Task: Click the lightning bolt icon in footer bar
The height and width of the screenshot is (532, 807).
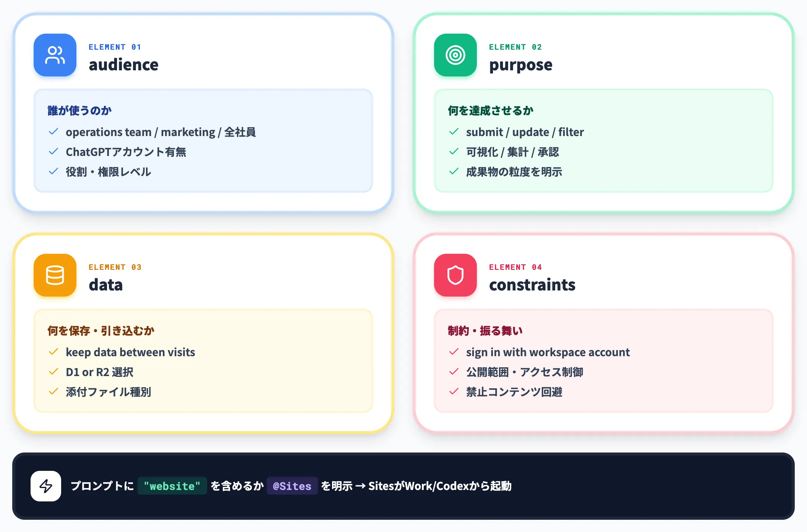Action: click(x=46, y=486)
